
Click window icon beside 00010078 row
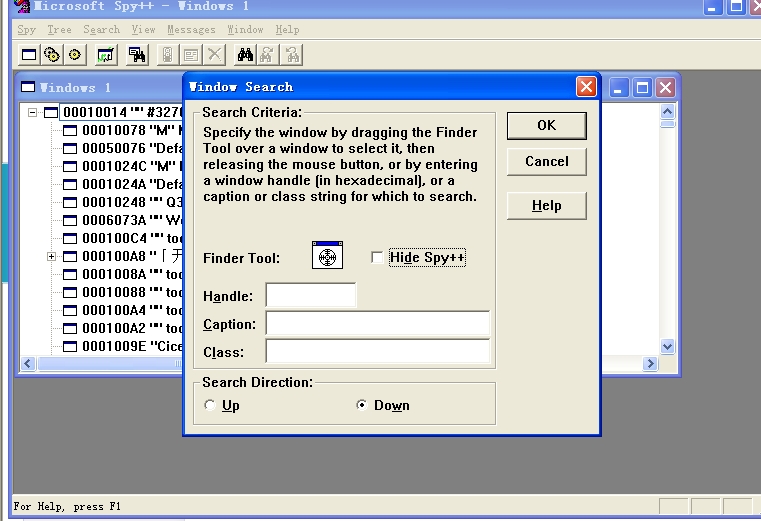point(70,131)
